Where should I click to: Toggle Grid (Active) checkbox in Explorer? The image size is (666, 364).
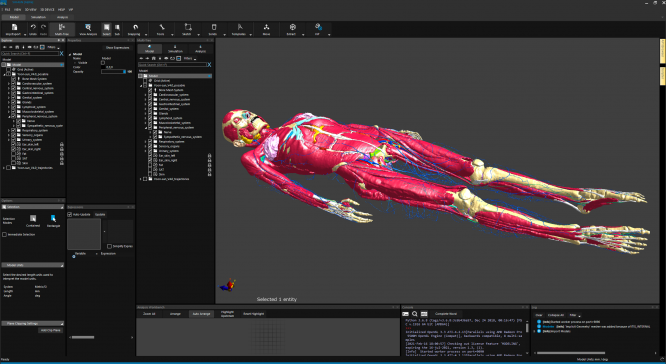point(8,69)
